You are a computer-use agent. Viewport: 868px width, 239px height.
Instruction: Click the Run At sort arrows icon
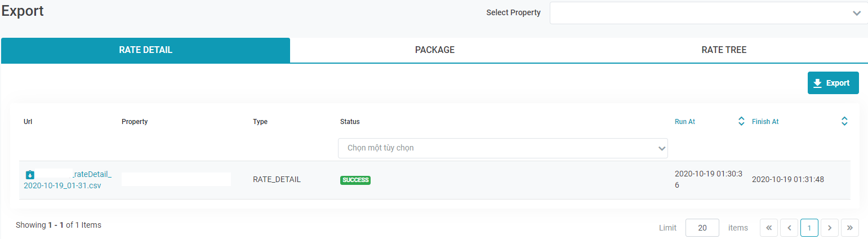[x=741, y=121]
